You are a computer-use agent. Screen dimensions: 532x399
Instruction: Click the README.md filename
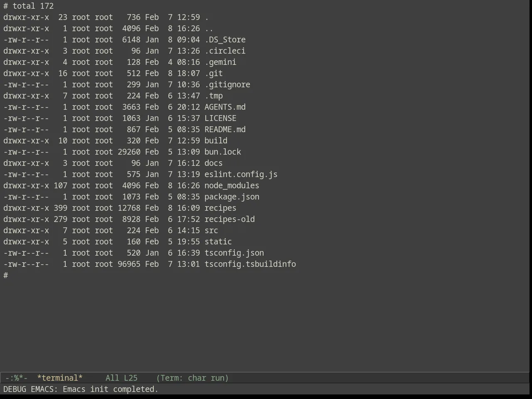tap(225, 129)
